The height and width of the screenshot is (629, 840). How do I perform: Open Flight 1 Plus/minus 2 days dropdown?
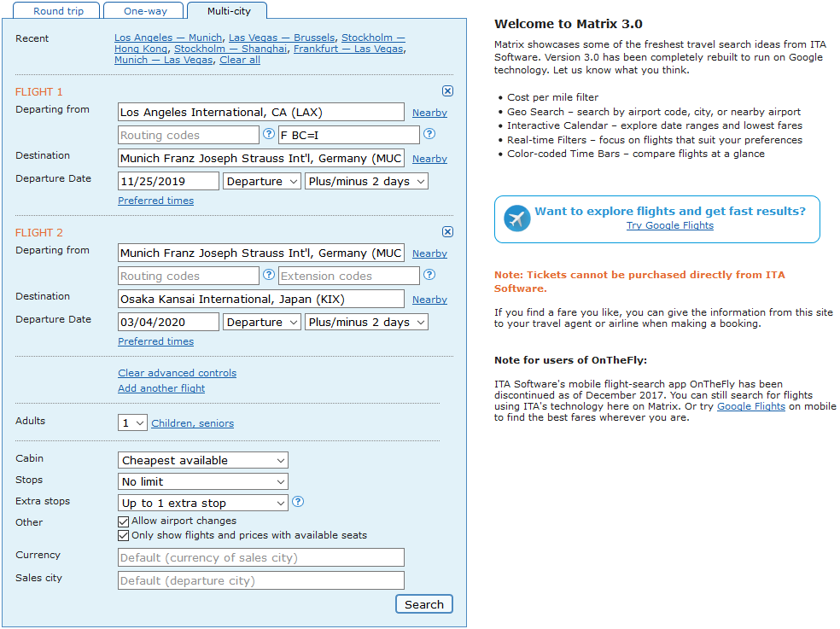[x=366, y=182]
